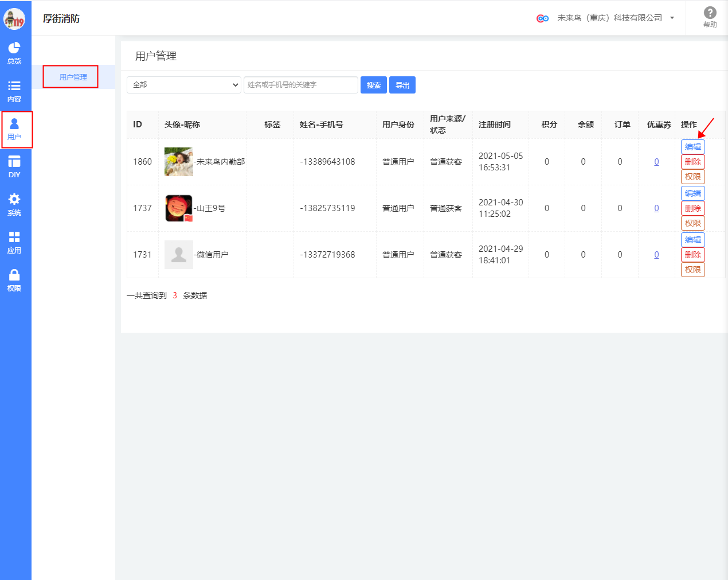
Task: Open the 应用 apps grid icon
Action: point(14,238)
